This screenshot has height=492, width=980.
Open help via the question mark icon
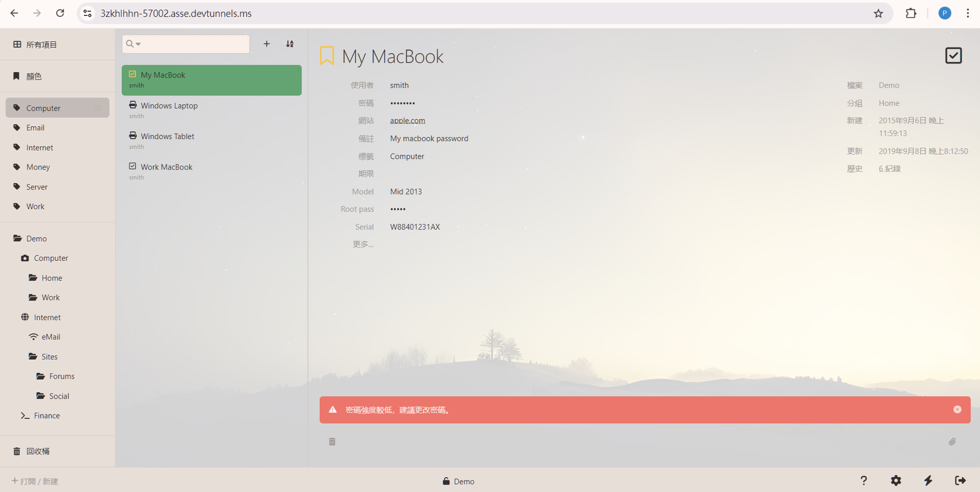pyautogui.click(x=864, y=481)
